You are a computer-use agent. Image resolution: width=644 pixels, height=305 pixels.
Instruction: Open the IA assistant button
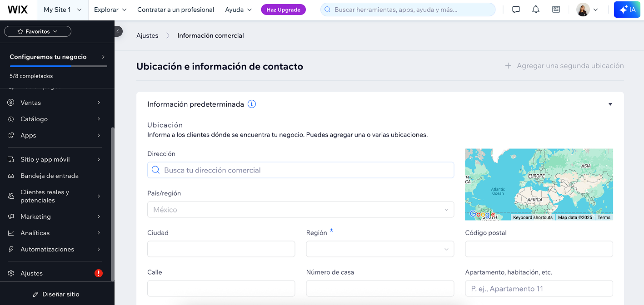627,10
